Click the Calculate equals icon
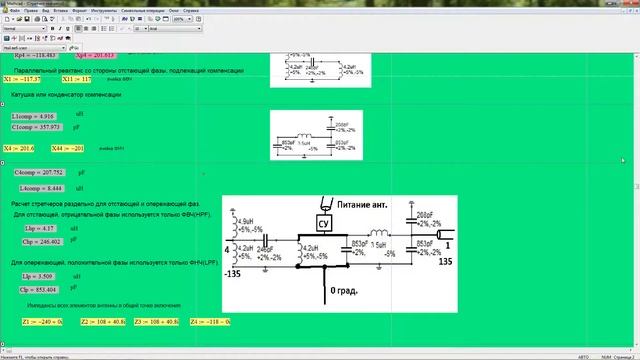This screenshot has height=360, width=640. (x=140, y=19)
